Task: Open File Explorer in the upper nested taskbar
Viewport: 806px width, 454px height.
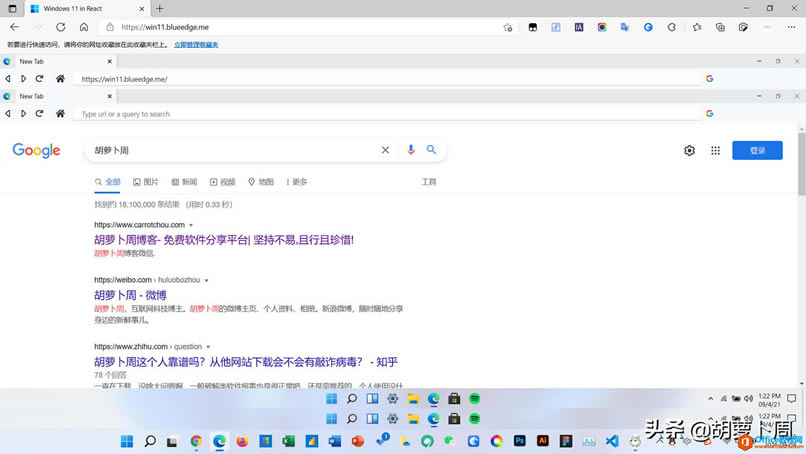Action: point(413,398)
